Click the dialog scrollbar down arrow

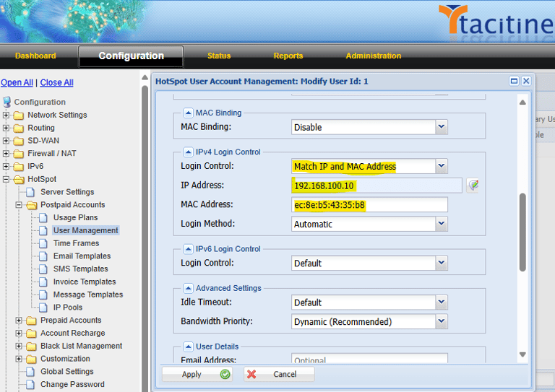[522, 354]
